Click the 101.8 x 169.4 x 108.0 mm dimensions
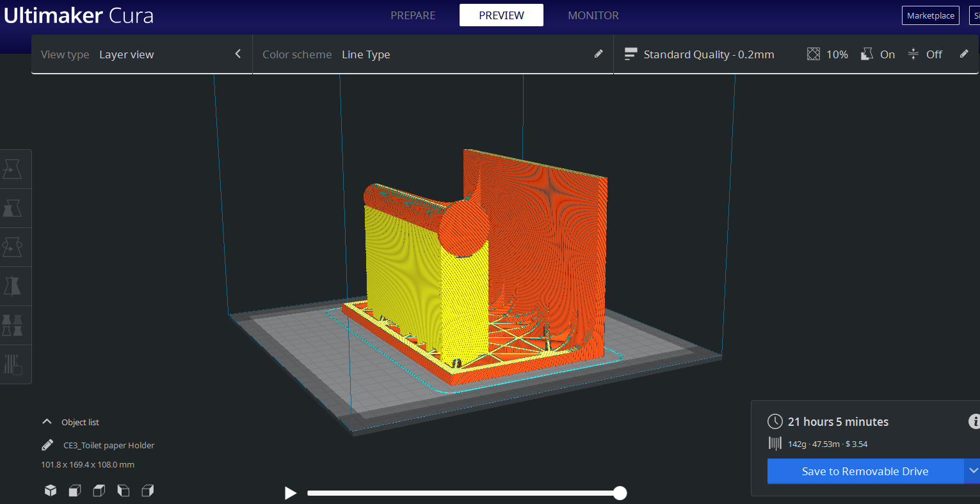Image resolution: width=980 pixels, height=504 pixels. 88,464
